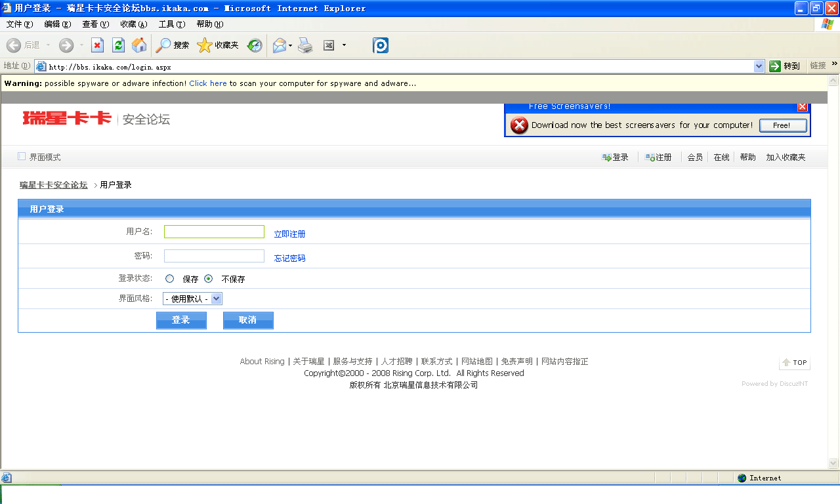Click the red error icon in the ad
840x504 pixels.
[519, 125]
